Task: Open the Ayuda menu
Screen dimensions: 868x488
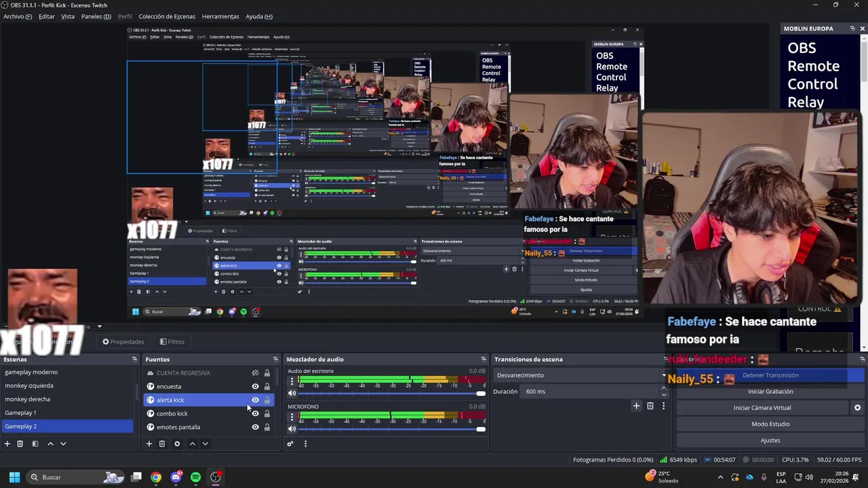Action: [x=259, y=16]
